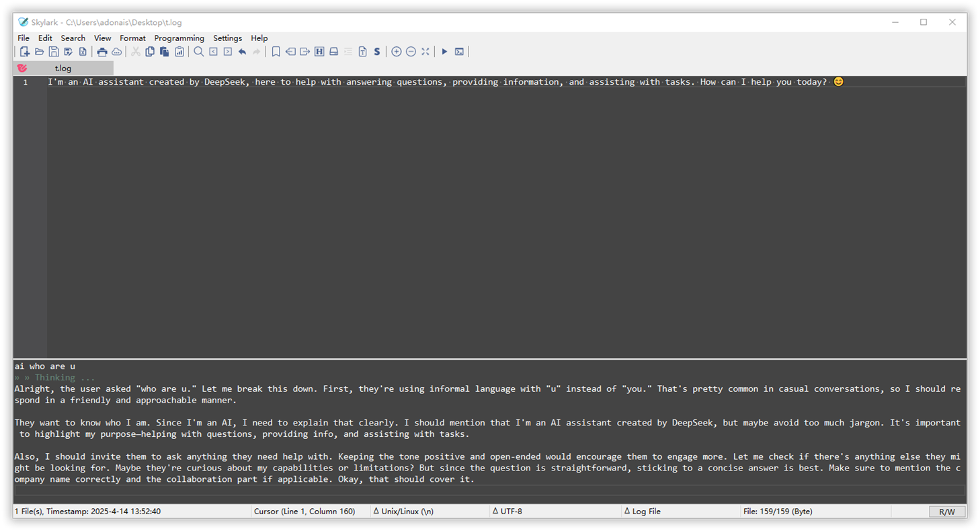Click the Undo arrow icon
The height and width of the screenshot is (531, 980).
tap(242, 52)
